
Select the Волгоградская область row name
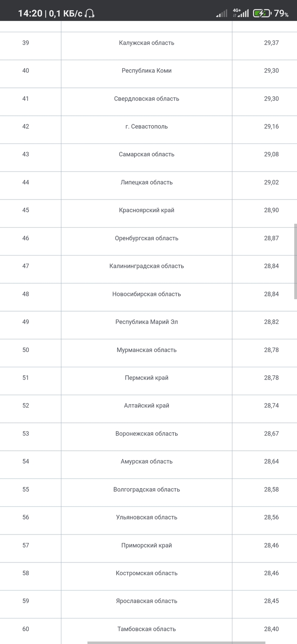146,489
